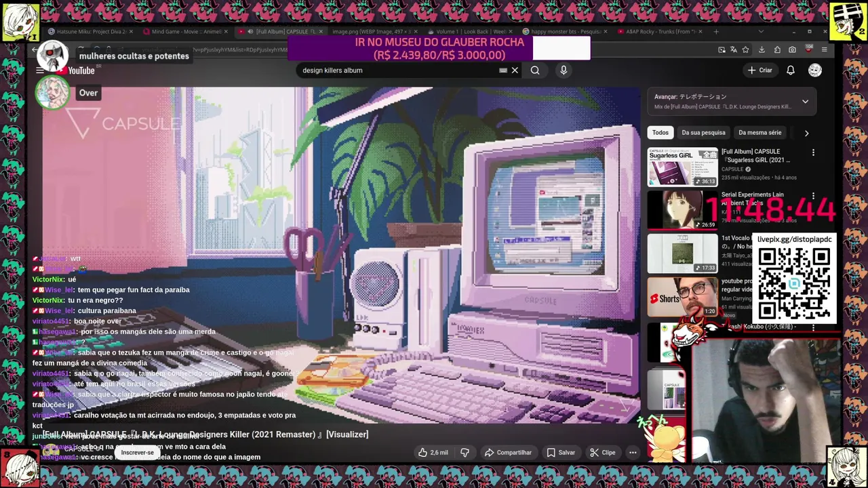Viewport: 868px width, 488px height.
Task: Click the Compartilhar share button
Action: [508, 453]
